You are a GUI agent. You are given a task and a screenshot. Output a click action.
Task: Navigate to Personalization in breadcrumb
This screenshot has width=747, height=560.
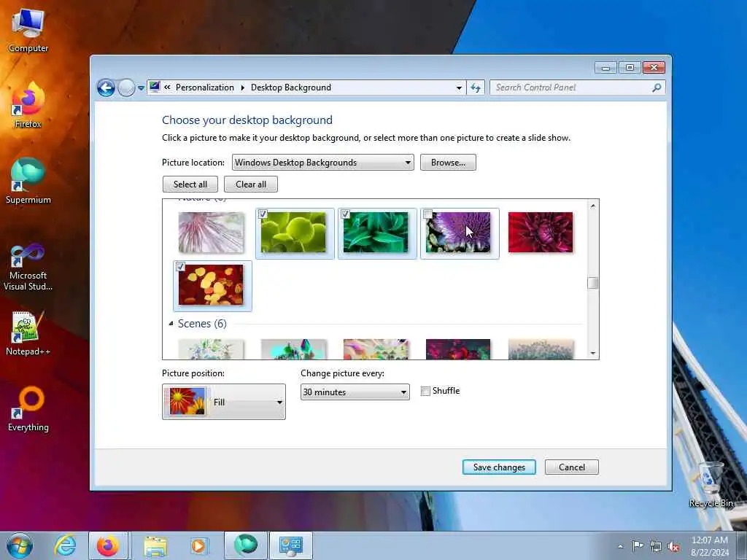coord(205,87)
